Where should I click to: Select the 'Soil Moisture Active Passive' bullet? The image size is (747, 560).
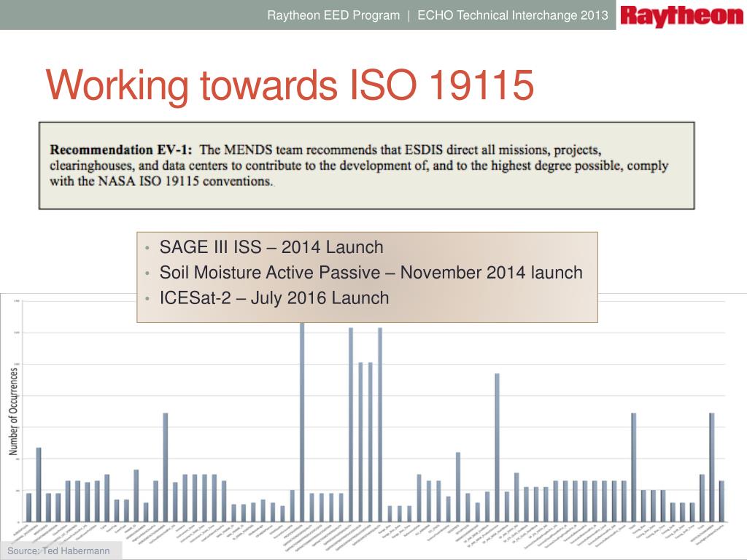coord(371,273)
